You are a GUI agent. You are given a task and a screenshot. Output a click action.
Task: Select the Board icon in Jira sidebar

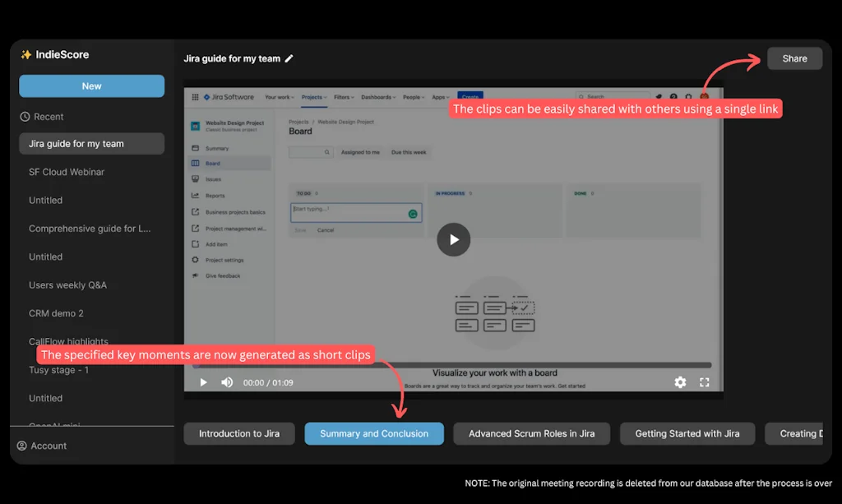[x=196, y=163]
